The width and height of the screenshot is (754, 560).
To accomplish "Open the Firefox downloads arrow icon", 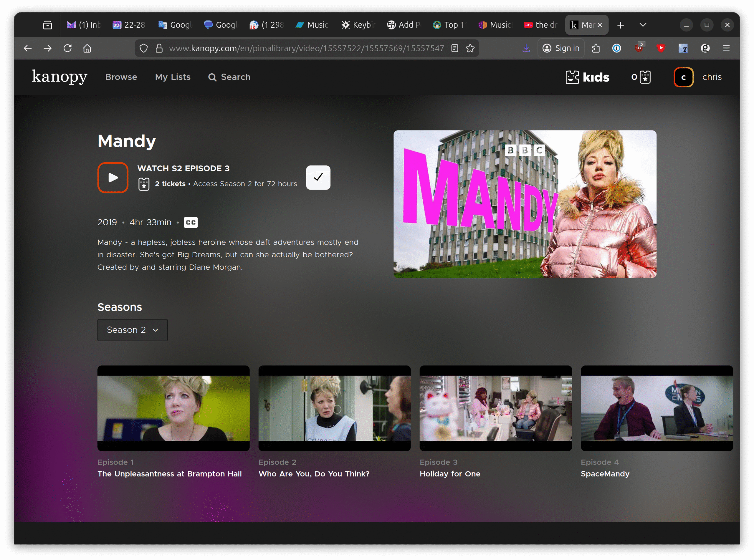I will (x=526, y=48).
